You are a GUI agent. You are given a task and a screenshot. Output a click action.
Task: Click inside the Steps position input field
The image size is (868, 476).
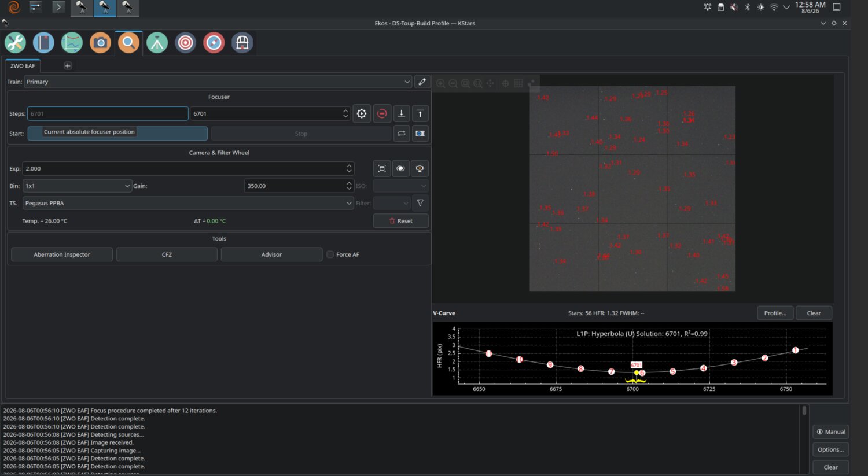point(108,113)
